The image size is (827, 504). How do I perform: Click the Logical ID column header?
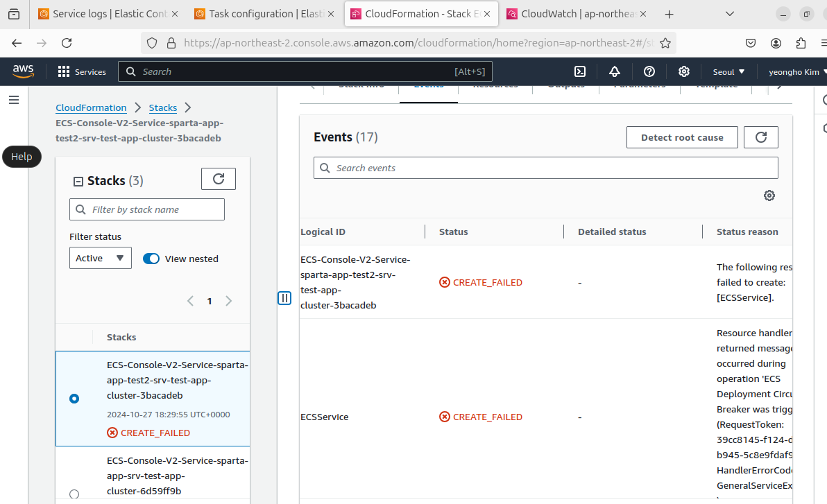[323, 232]
